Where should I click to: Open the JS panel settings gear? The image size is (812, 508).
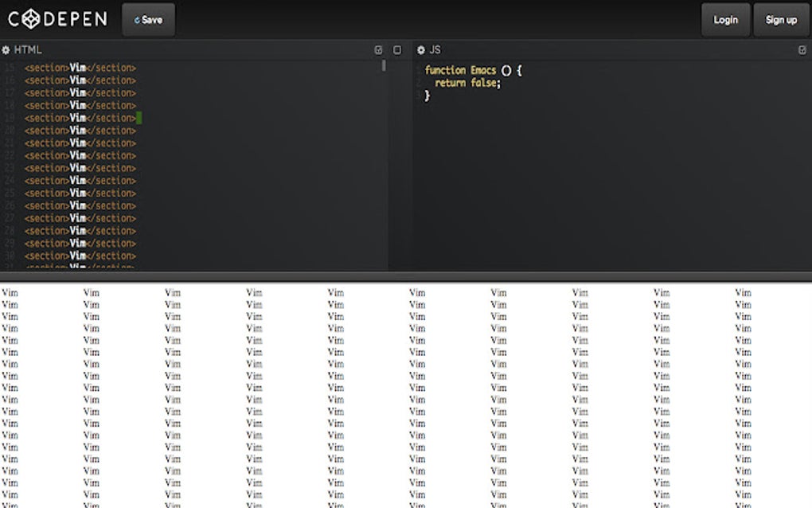(422, 49)
